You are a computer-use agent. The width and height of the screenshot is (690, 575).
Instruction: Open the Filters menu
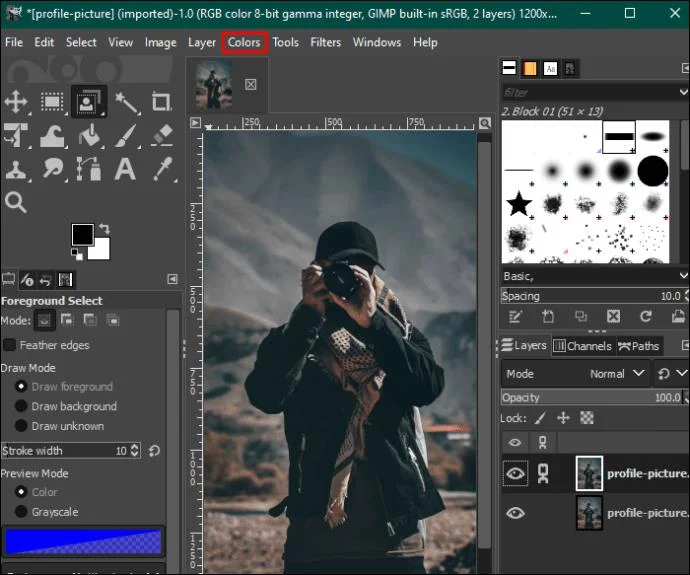pos(325,42)
